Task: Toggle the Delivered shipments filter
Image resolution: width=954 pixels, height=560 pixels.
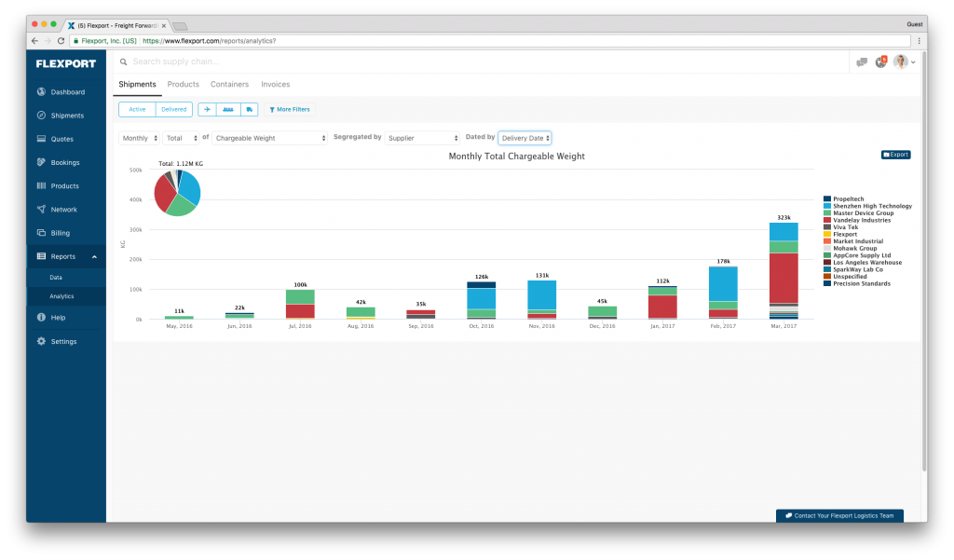Action: tap(174, 110)
